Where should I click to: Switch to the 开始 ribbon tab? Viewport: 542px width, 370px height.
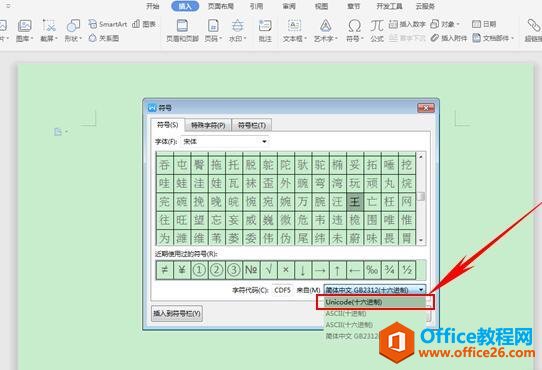(x=152, y=6)
